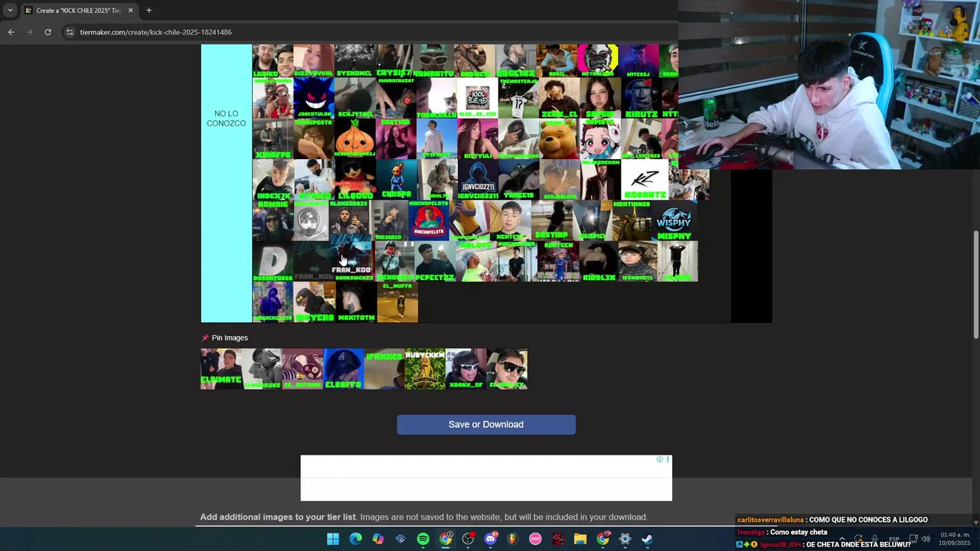Open Spotify from the taskbar
980x551 pixels.
click(423, 540)
